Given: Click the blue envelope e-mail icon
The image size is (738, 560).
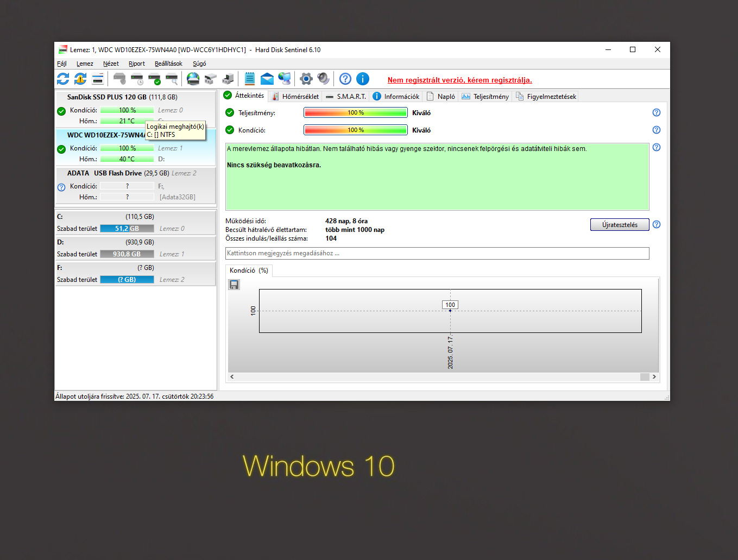Looking at the screenshot, I should point(267,79).
